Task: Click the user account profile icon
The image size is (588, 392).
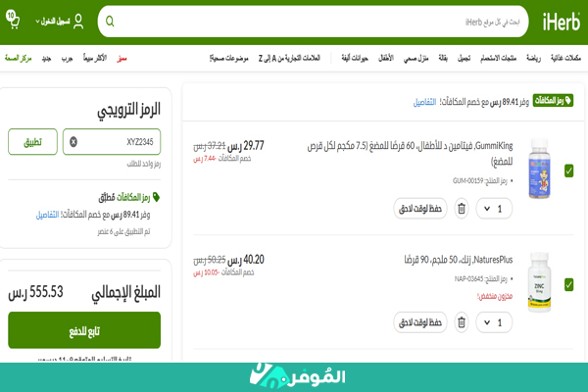Action: pos(78,22)
